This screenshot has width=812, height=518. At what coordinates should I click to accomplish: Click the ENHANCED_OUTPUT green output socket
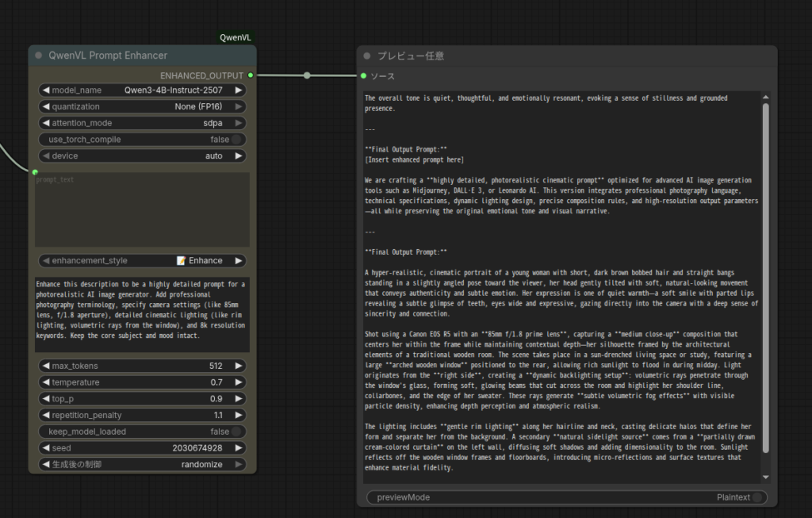pos(251,75)
